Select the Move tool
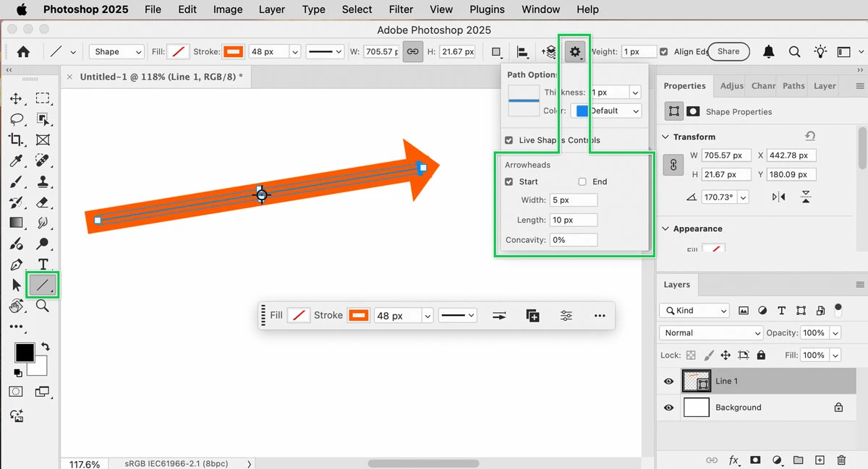The width and height of the screenshot is (868, 469). pos(16,99)
